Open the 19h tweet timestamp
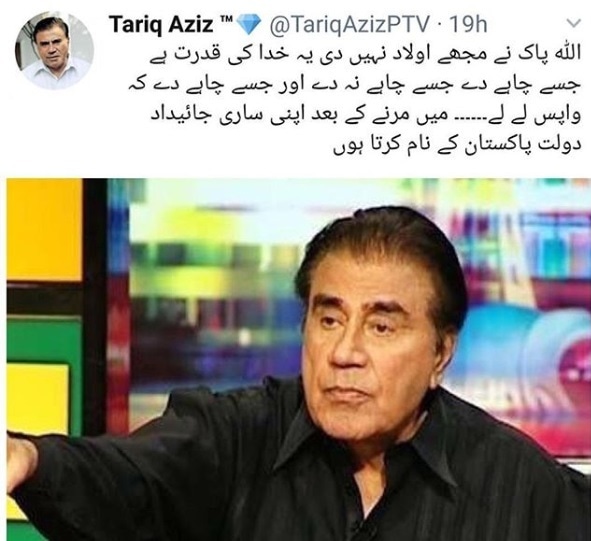This screenshot has width=591, height=541. (x=469, y=24)
